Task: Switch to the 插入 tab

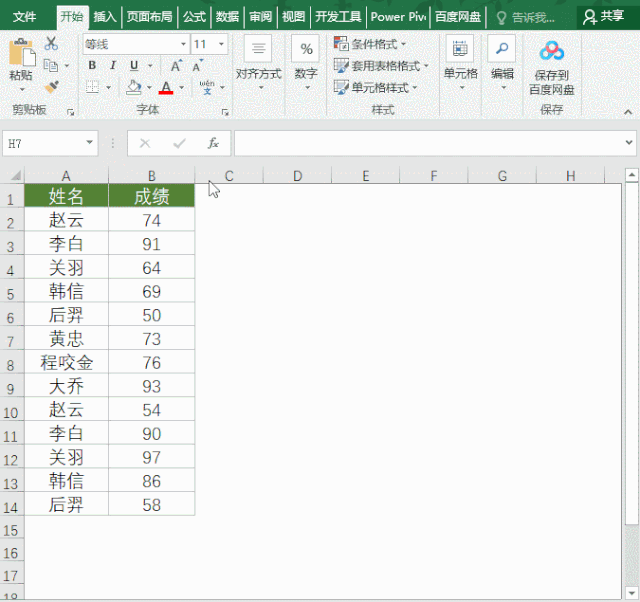Action: tap(105, 17)
